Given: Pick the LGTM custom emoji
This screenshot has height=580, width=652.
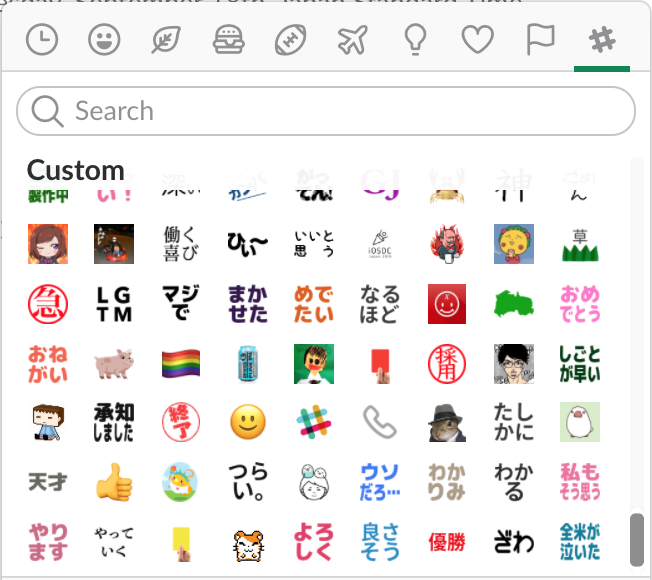Looking at the screenshot, I should tap(114, 304).
